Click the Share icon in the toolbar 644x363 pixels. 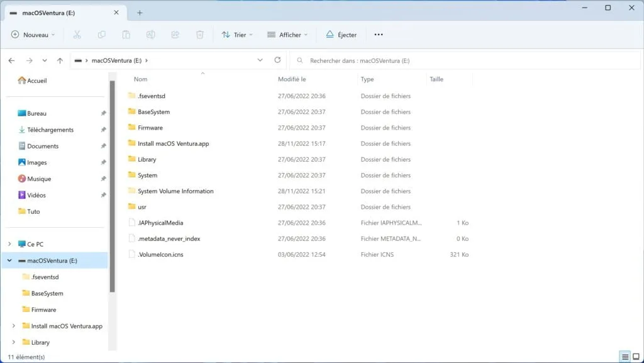[175, 35]
